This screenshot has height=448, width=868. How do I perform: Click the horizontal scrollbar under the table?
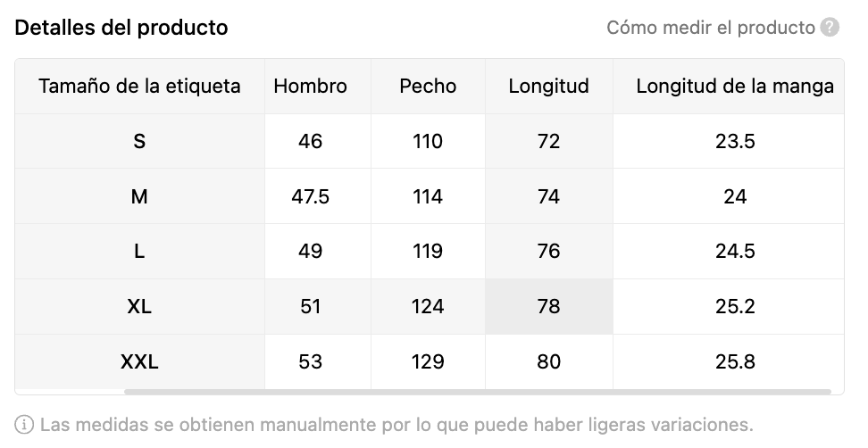477,392
